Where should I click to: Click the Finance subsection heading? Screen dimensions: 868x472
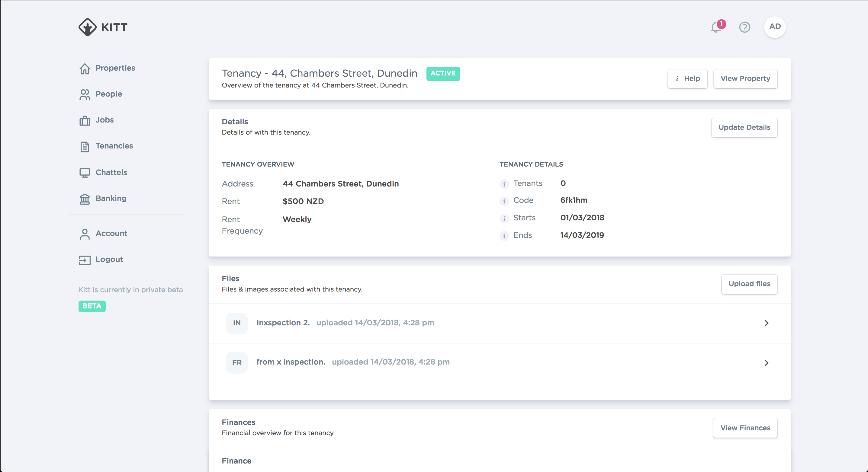(x=236, y=461)
